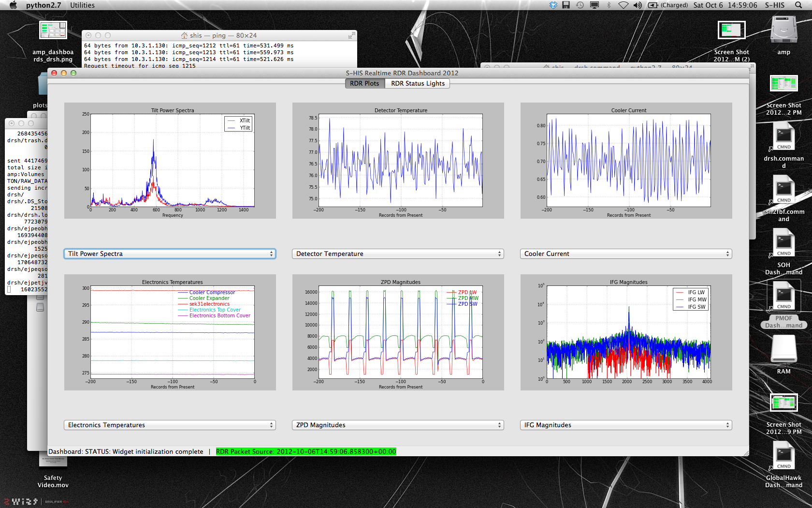Open the Cooler Current plot selector

626,254
